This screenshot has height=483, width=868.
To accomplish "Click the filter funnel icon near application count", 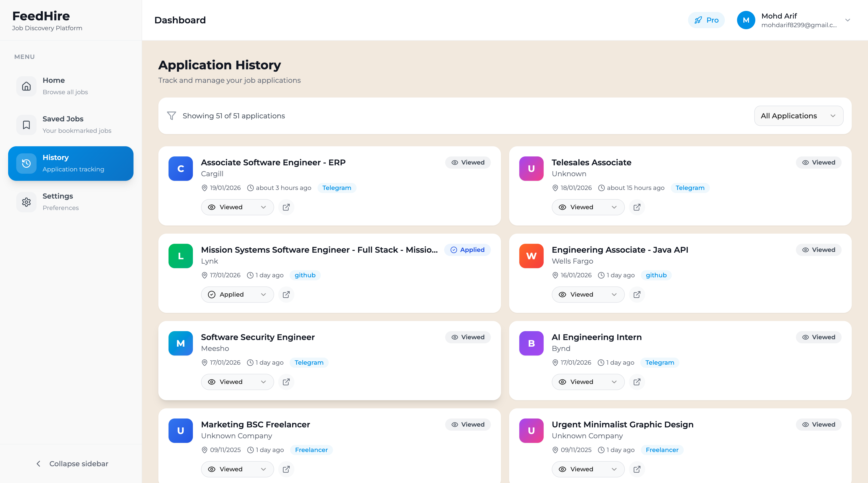I will 172,116.
